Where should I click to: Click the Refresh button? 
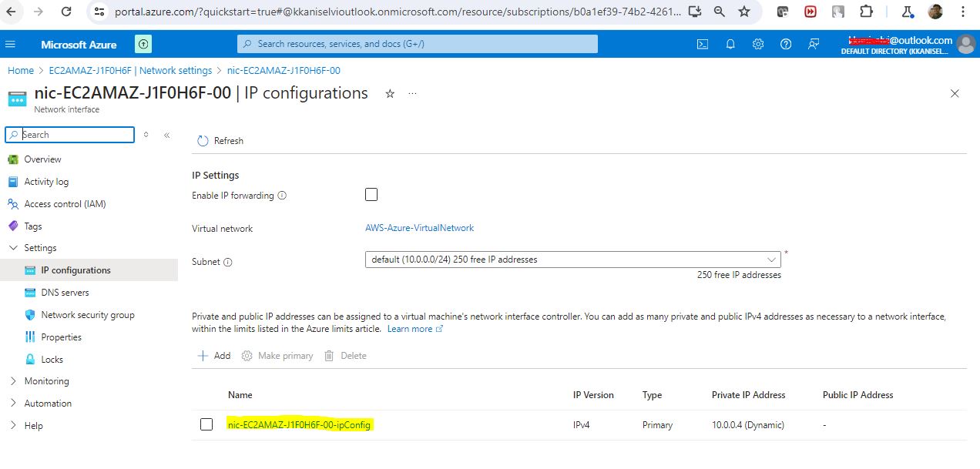220,141
